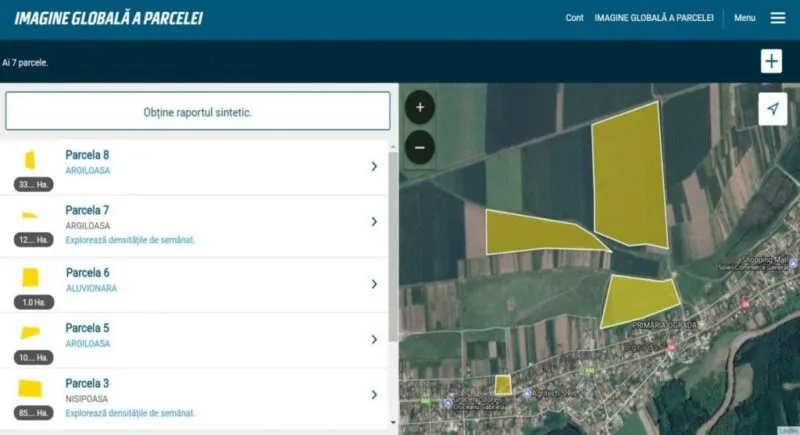
Task: Open seeding density link for Parcela 3
Action: click(130, 413)
